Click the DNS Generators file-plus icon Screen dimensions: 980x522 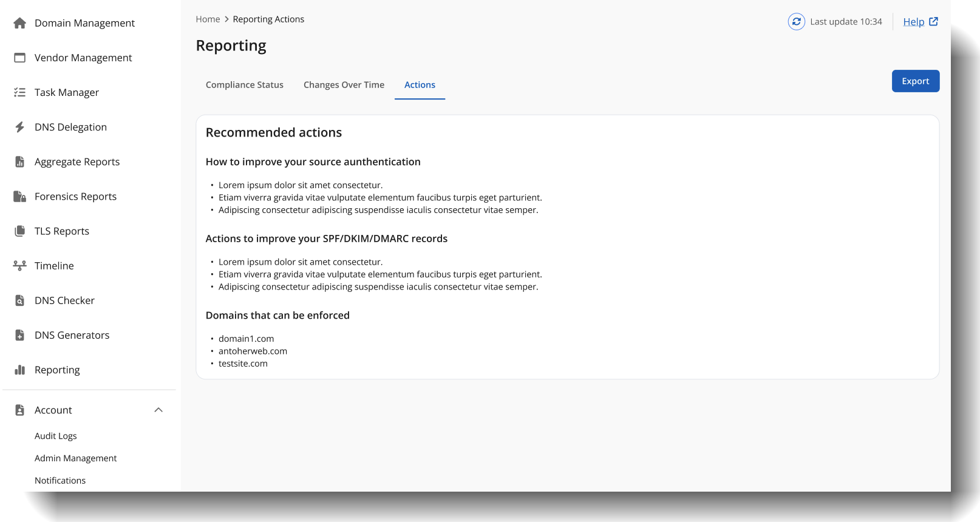(x=20, y=335)
